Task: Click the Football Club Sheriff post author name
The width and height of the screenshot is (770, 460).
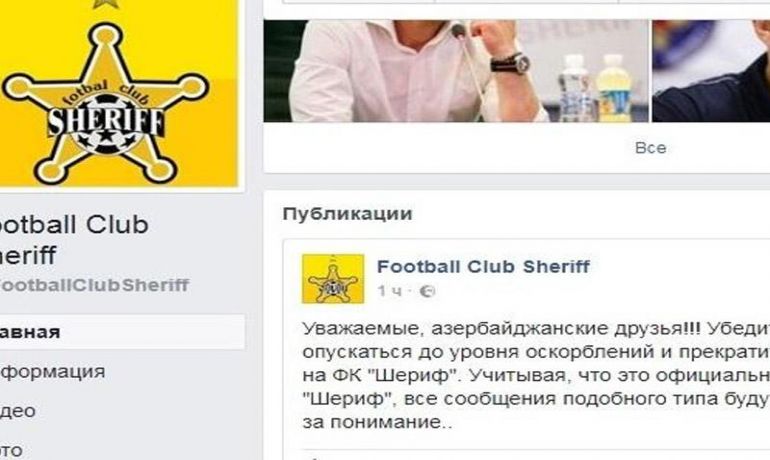Action: pos(483,267)
